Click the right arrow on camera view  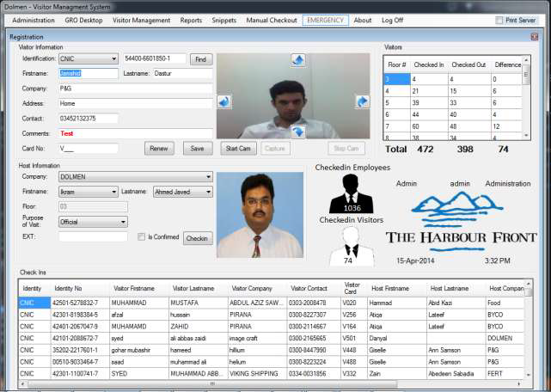tap(362, 101)
